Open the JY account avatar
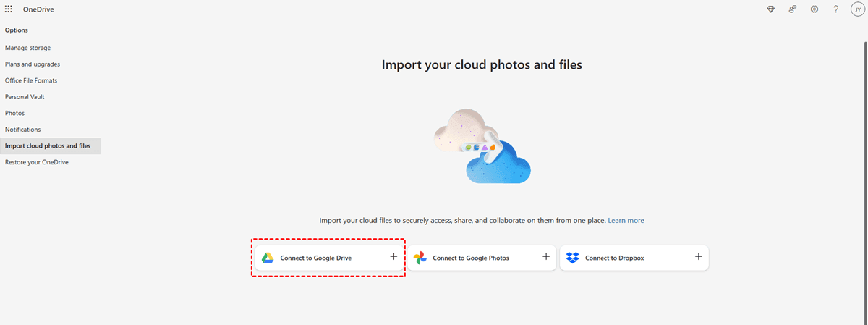Screen dimensions: 868x325 pyautogui.click(x=857, y=9)
